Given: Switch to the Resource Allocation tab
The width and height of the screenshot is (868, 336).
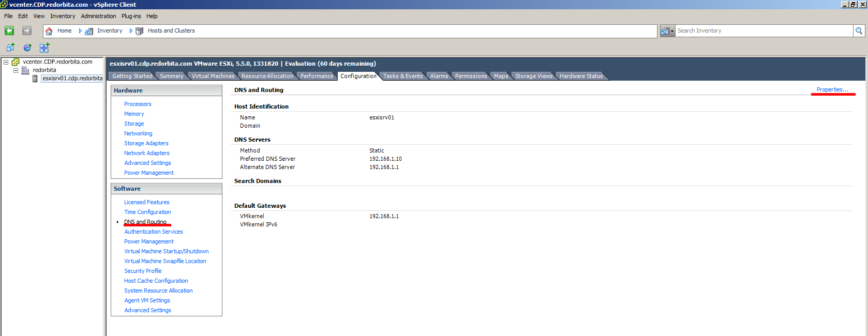Looking at the screenshot, I should point(267,76).
